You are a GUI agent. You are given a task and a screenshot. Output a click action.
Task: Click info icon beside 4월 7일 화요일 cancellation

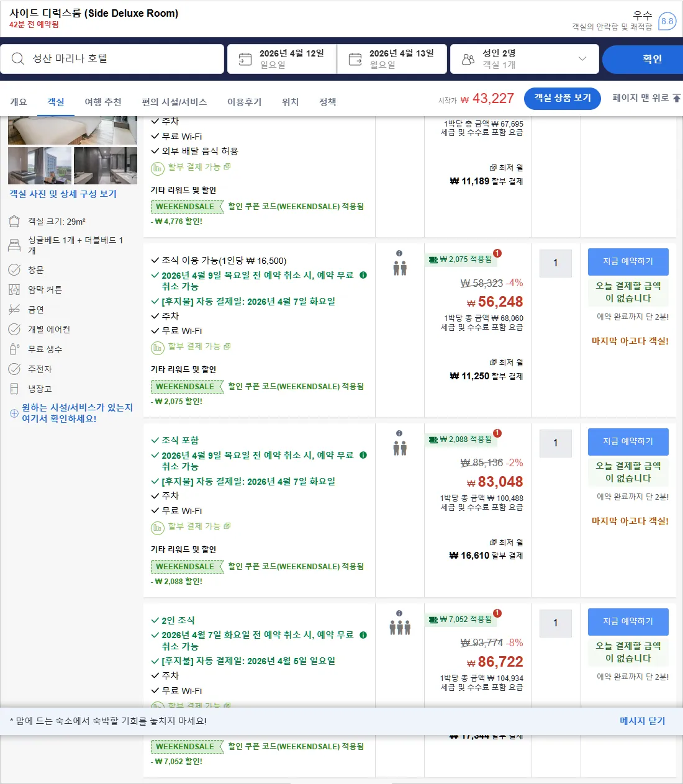coord(363,635)
